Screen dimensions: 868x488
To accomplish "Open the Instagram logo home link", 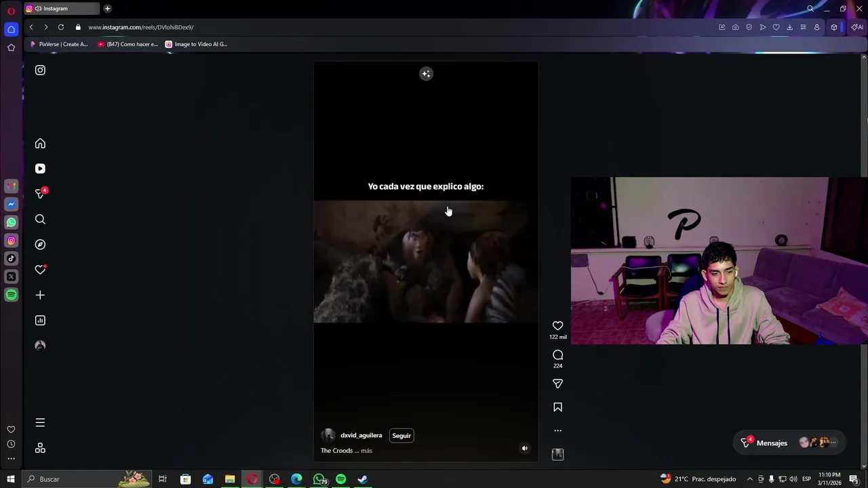I will [40, 70].
